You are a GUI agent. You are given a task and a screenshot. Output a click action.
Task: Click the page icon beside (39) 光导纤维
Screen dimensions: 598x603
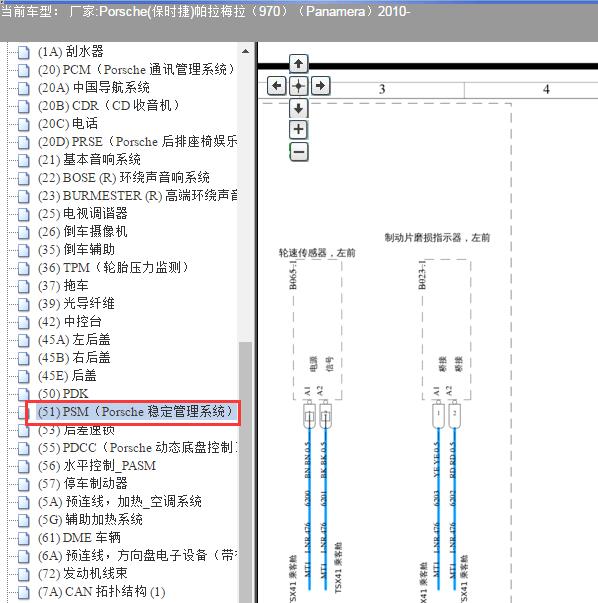pos(23,304)
